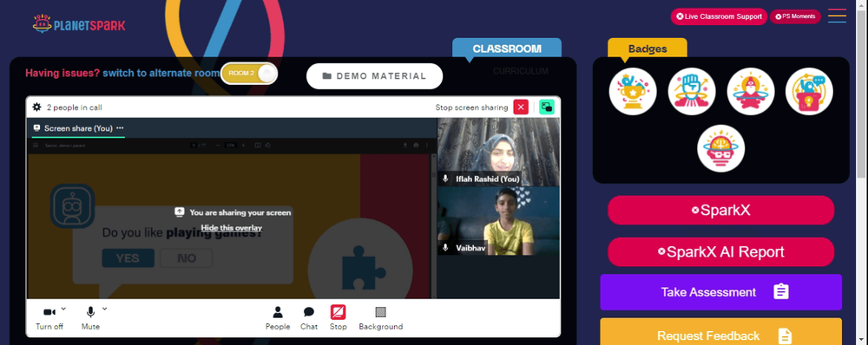Click the raised fist badge

(x=692, y=91)
